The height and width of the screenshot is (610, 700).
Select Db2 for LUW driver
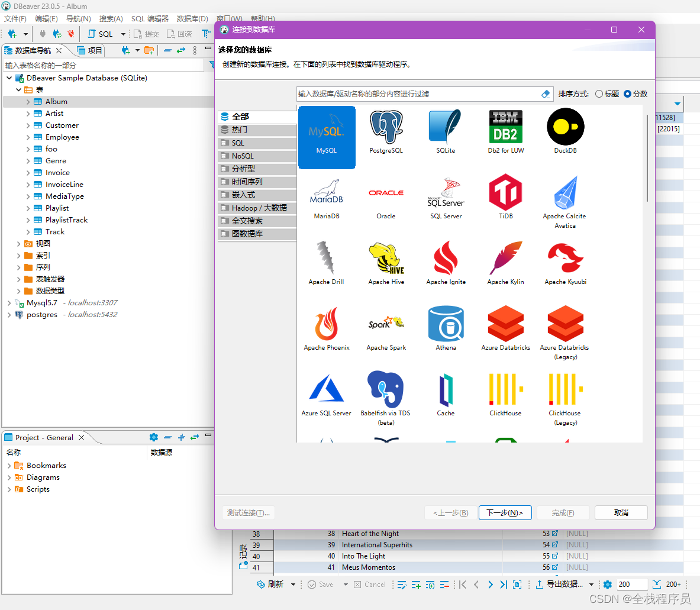tap(506, 132)
